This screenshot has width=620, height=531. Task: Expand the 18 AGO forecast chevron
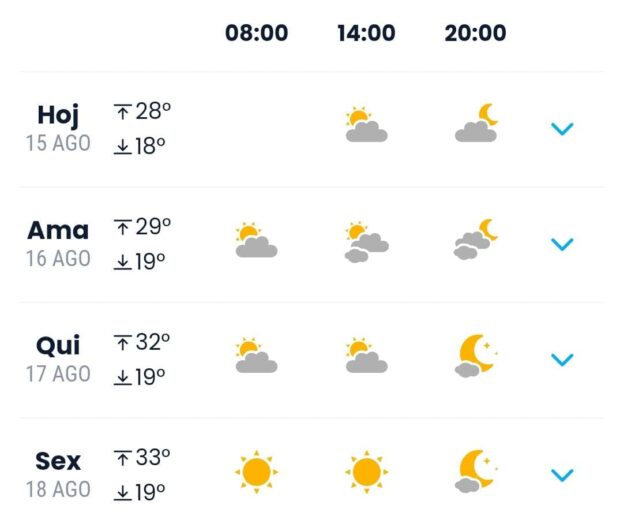[563, 475]
